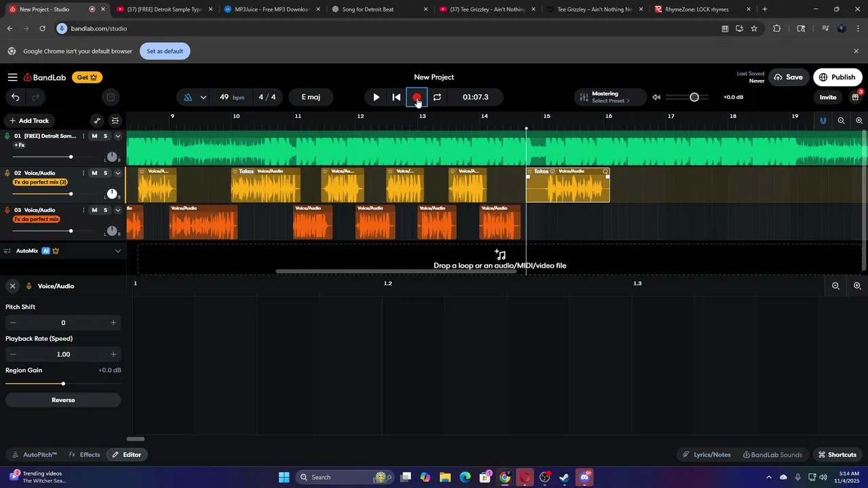Solo track 01 Detroit Sample
868x488 pixels.
click(105, 136)
